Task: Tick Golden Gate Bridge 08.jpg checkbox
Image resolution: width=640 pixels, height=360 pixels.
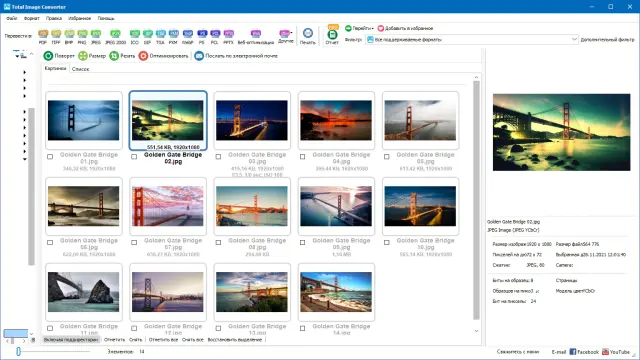Action: (218, 242)
